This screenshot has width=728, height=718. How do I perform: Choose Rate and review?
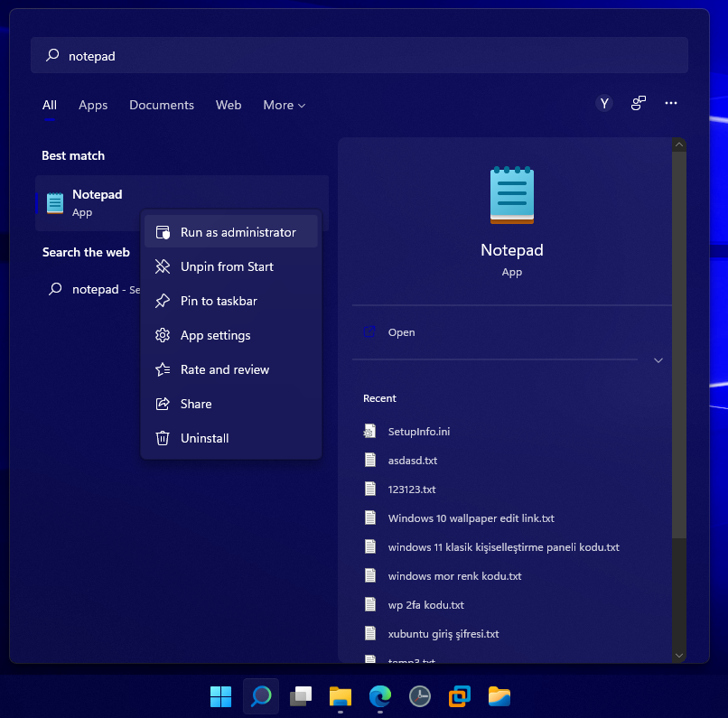[x=230, y=369]
